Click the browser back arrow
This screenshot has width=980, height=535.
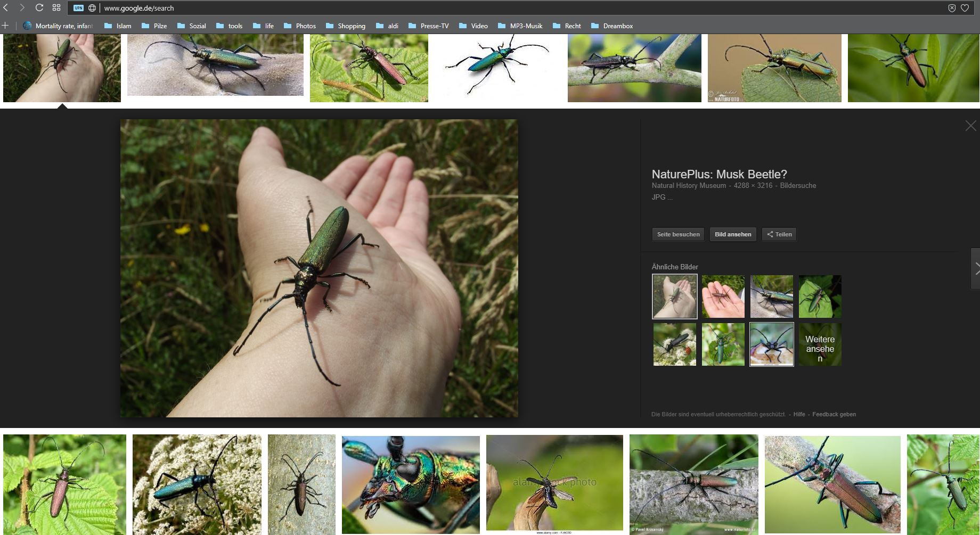[6, 8]
